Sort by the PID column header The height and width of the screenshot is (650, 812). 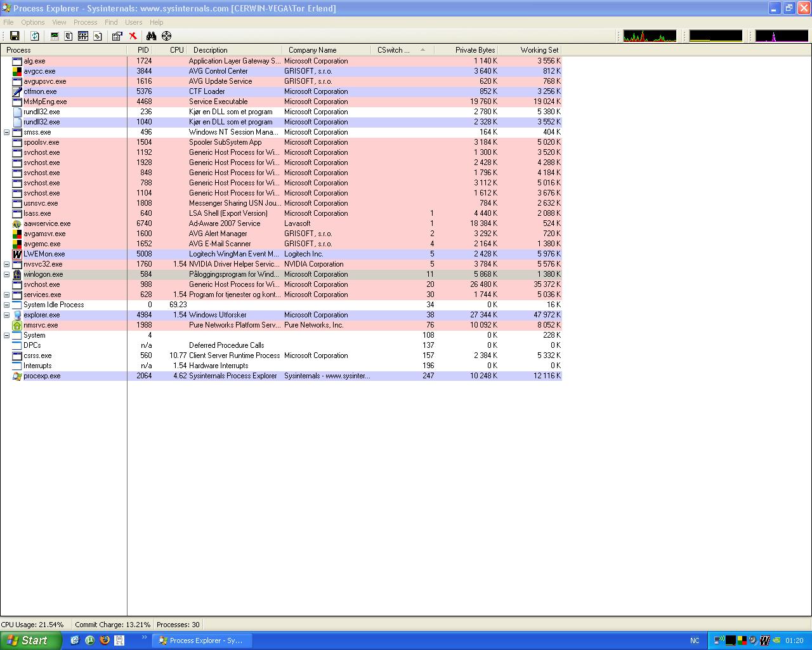click(x=140, y=50)
